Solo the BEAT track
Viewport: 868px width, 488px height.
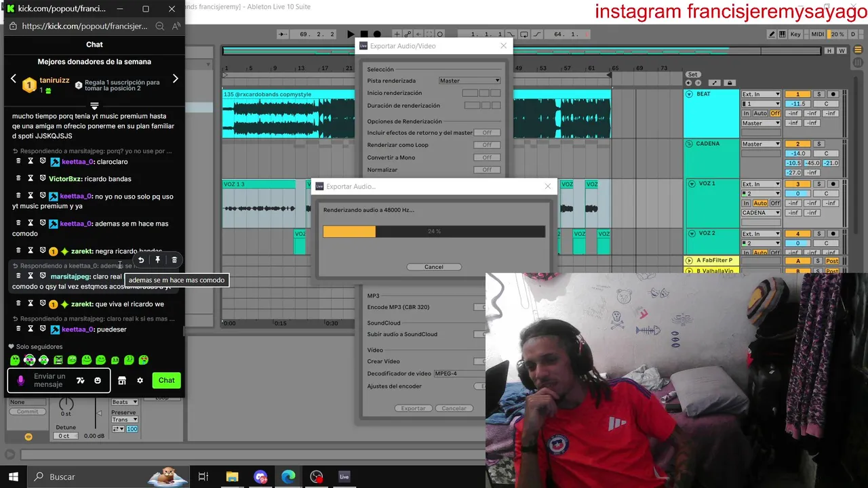pyautogui.click(x=818, y=94)
